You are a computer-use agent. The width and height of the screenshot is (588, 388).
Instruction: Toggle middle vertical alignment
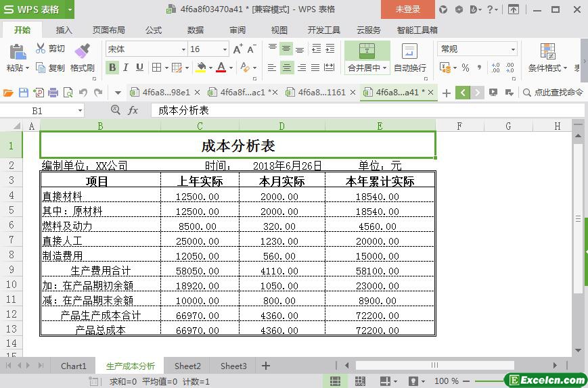tap(286, 48)
